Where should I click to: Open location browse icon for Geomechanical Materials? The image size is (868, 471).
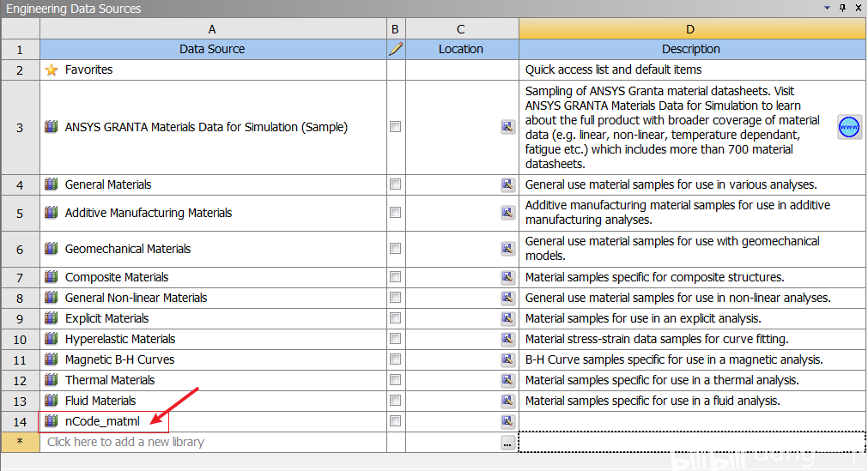(x=507, y=249)
